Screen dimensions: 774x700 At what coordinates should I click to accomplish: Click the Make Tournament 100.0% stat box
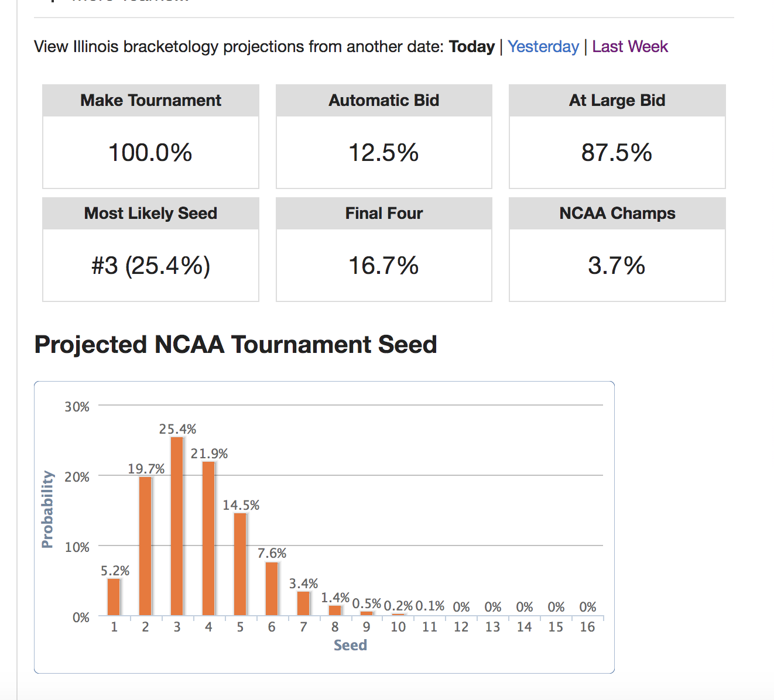[150, 152]
